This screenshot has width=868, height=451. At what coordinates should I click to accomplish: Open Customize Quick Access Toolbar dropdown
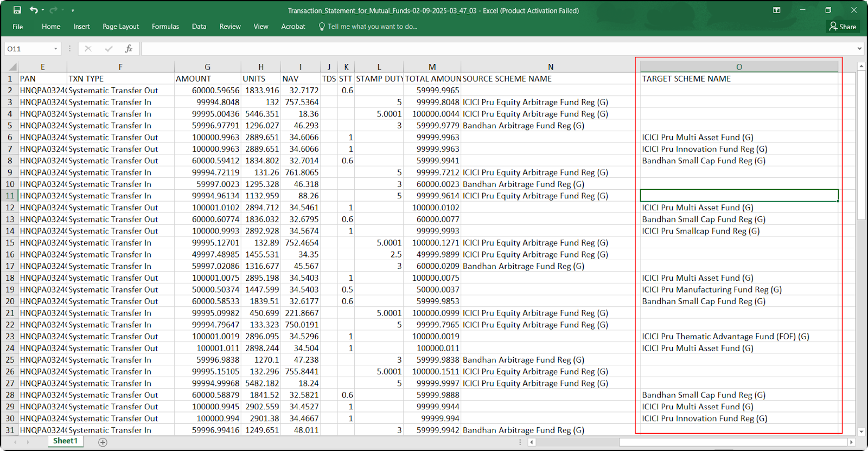[x=73, y=10]
